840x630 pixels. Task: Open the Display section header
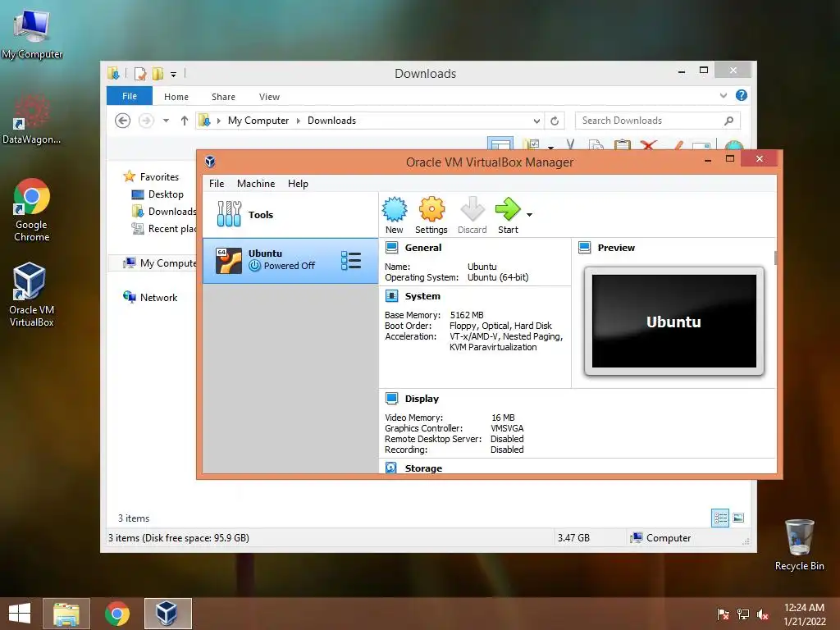pyautogui.click(x=422, y=399)
